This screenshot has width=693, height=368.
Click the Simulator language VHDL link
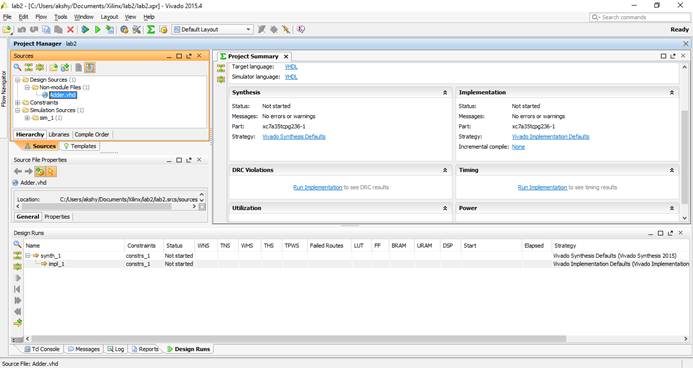tap(291, 77)
